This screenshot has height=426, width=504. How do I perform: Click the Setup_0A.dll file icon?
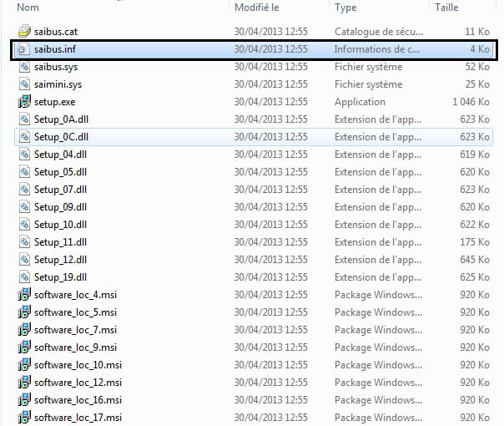point(24,119)
